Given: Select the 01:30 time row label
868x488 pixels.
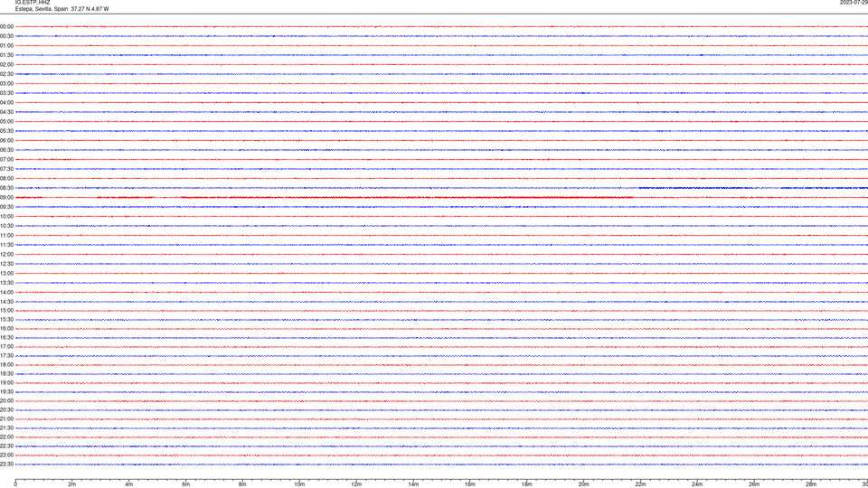Looking at the screenshot, I should [6, 55].
